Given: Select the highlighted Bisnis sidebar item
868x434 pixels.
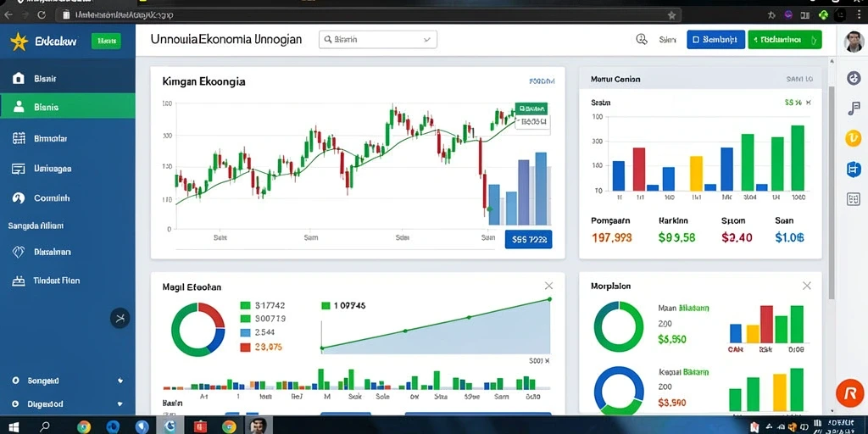Looking at the screenshot, I should (x=68, y=106).
